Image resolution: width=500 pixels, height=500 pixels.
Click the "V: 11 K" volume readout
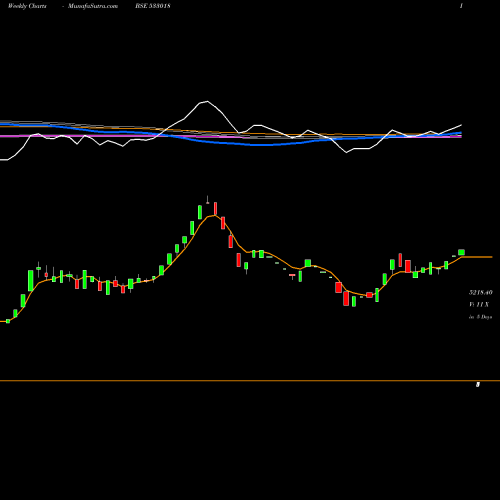479,304
